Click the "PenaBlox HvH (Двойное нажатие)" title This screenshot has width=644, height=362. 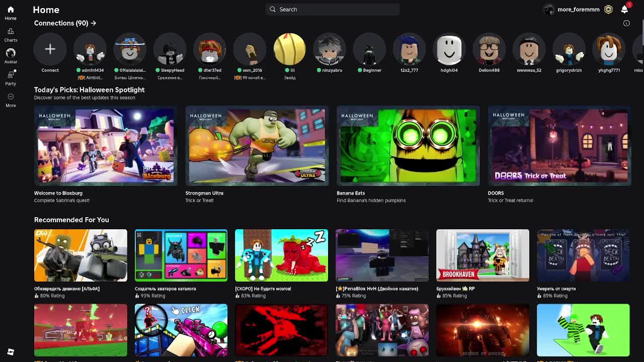tap(377, 289)
